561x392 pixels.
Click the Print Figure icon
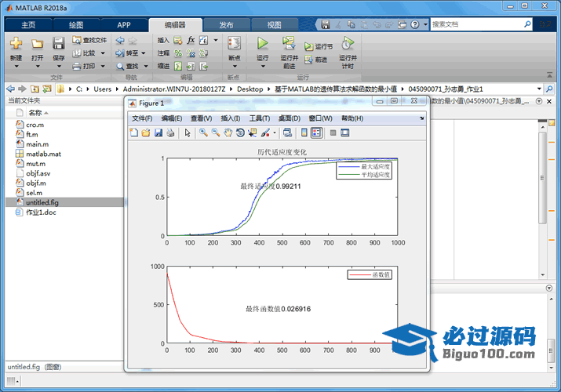click(x=170, y=132)
